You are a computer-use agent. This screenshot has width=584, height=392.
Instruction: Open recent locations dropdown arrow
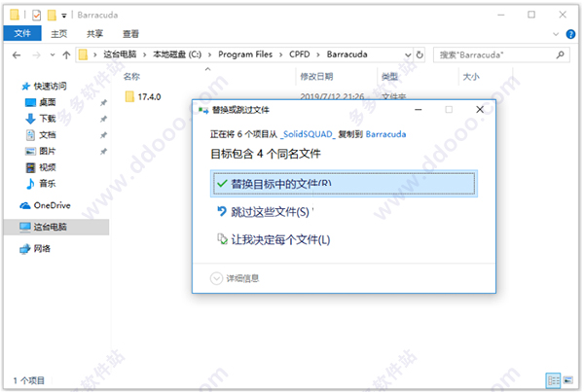[x=53, y=55]
